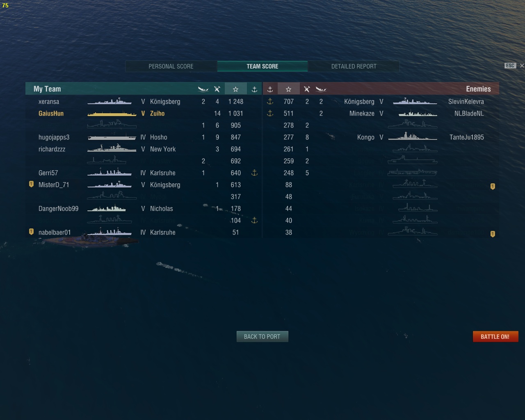525x420 pixels.
Task: Go back to port
Action: pyautogui.click(x=262, y=336)
